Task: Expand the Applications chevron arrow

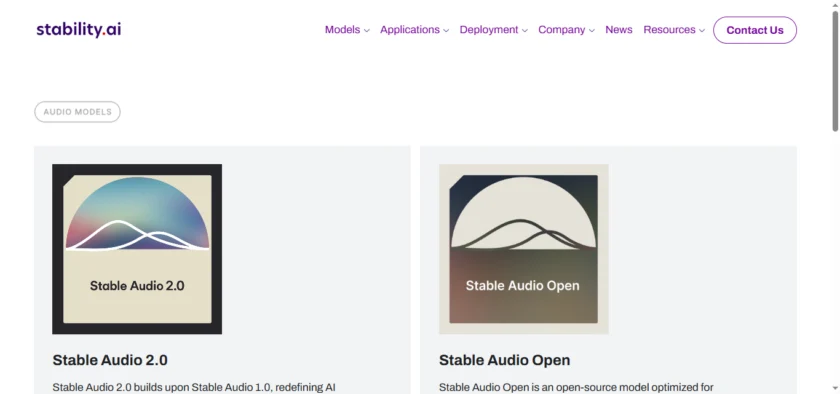Action: point(446,31)
